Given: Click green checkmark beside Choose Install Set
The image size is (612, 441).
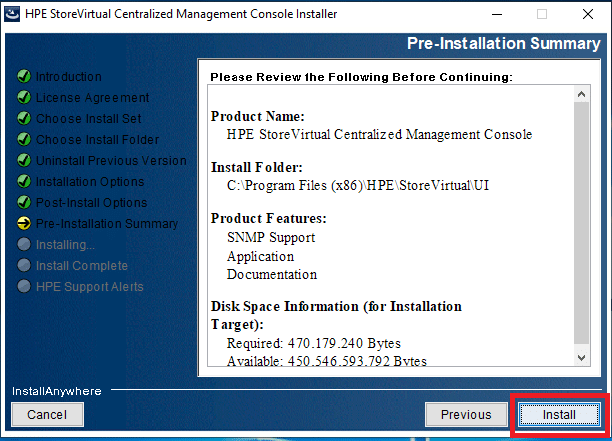Looking at the screenshot, I should (24, 118).
